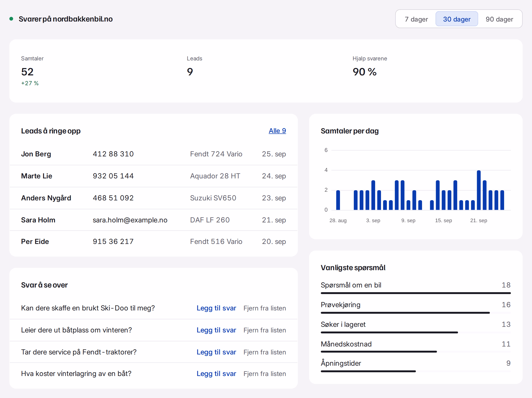
Task: Click Fendt 516 Vario cell
Action: click(x=216, y=241)
